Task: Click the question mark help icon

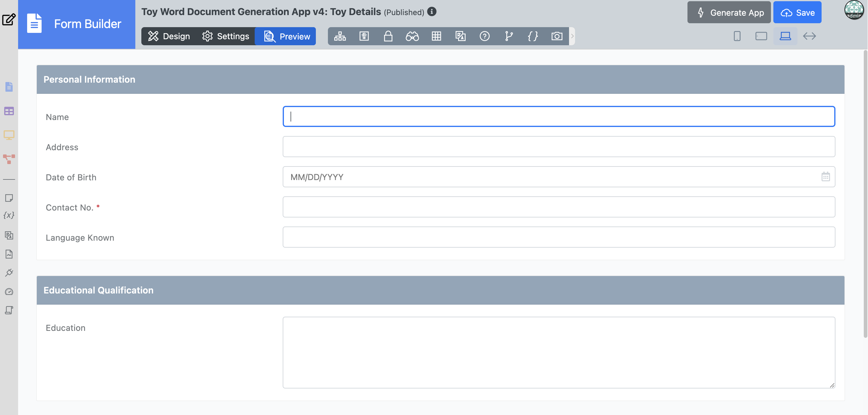Action: (x=485, y=36)
